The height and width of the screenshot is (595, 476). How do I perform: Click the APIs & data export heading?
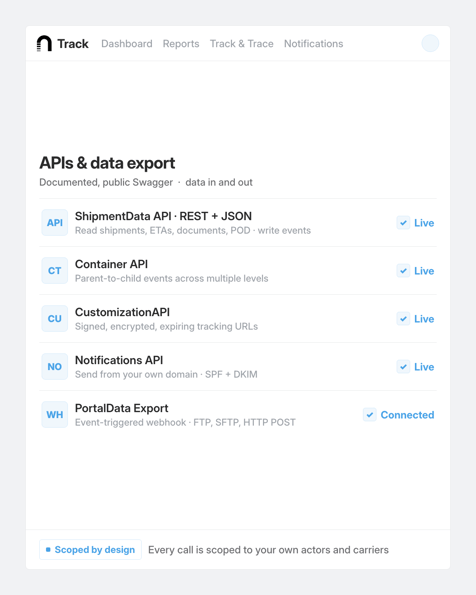click(107, 163)
